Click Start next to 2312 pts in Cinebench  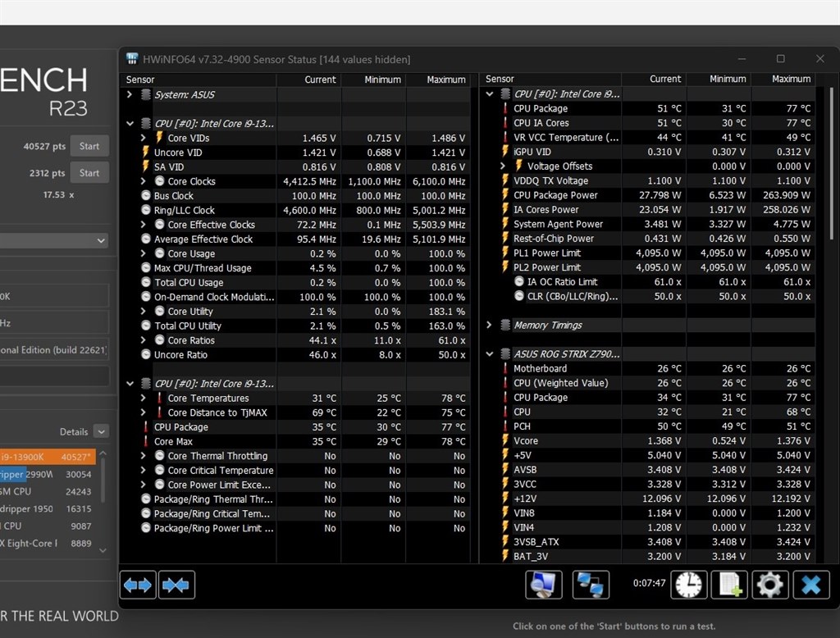[x=89, y=173]
